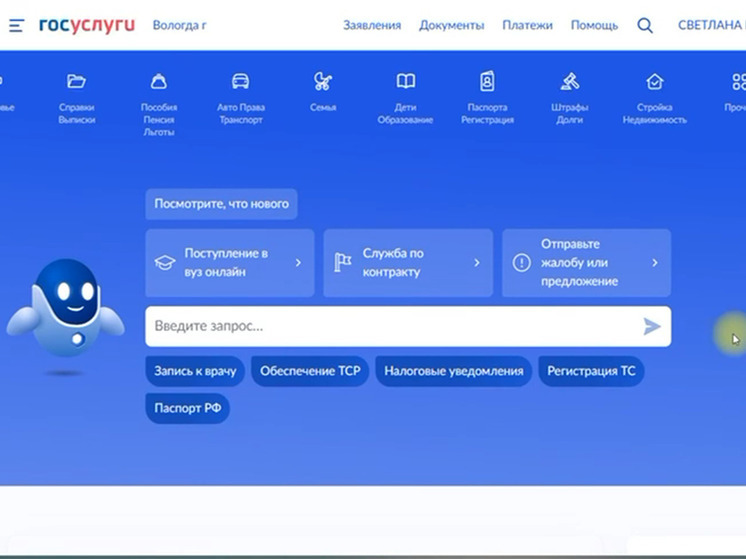Viewport: 746px width, 559px height.
Task: Select the Стройка Недвижимость house icon
Action: pos(655,81)
